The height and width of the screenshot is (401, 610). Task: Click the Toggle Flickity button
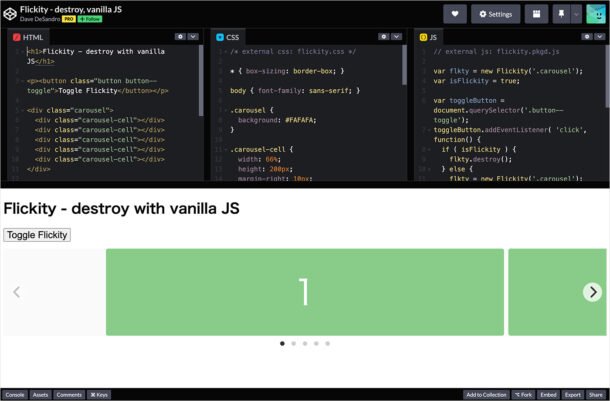[37, 235]
